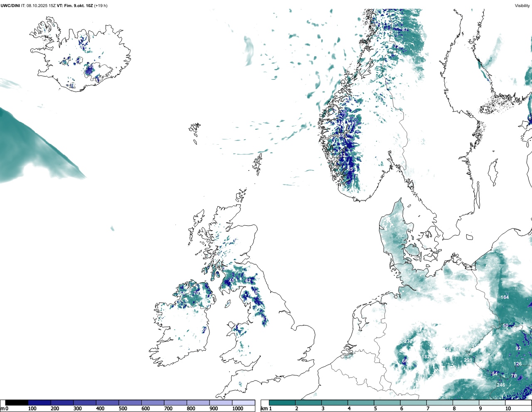Select the 'IT: 08.10.2025 15Z' init time text
This screenshot has width=532, height=412.
[x=38, y=6]
